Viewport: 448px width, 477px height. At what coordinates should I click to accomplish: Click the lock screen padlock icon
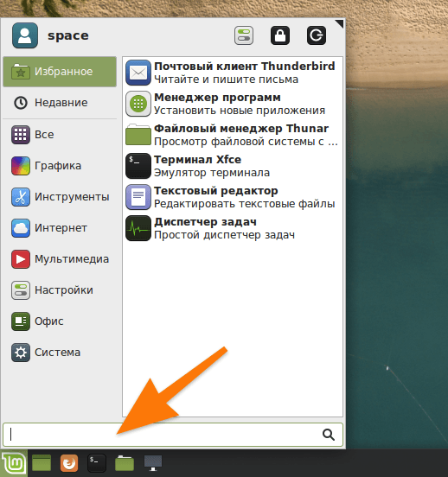click(x=280, y=35)
